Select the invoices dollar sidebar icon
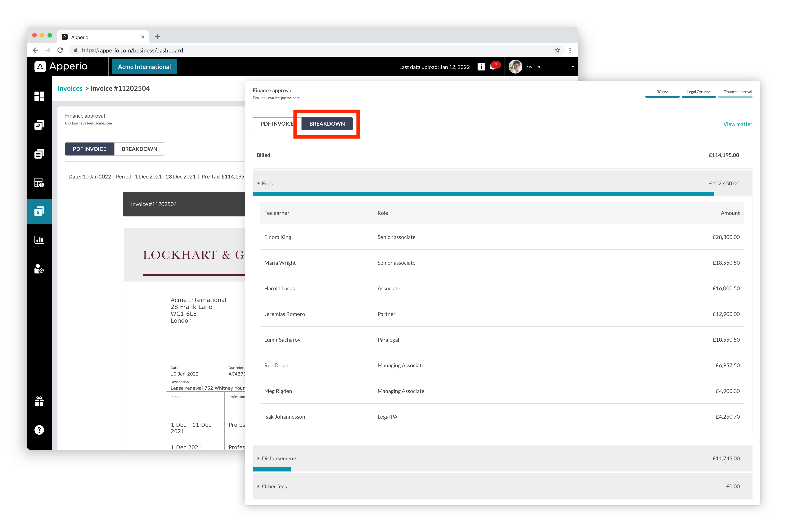787x532 pixels. tap(39, 211)
